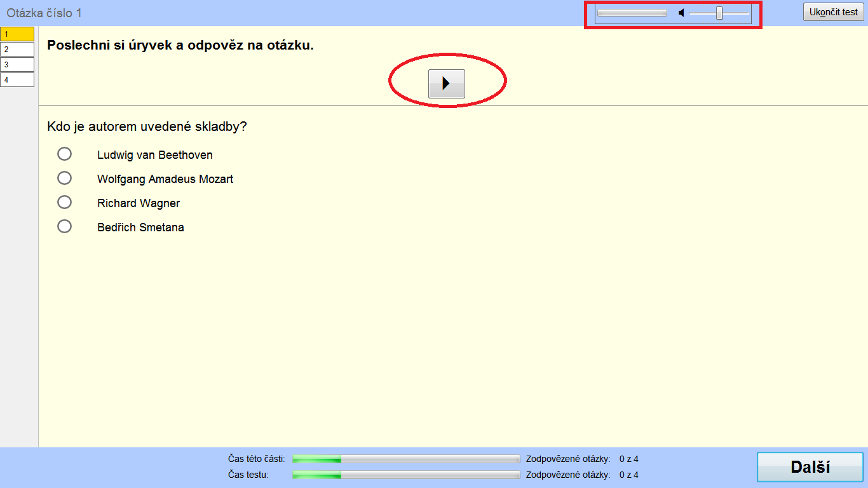This screenshot has height=488, width=868.
Task: Click the Čas testu label
Action: point(248,475)
